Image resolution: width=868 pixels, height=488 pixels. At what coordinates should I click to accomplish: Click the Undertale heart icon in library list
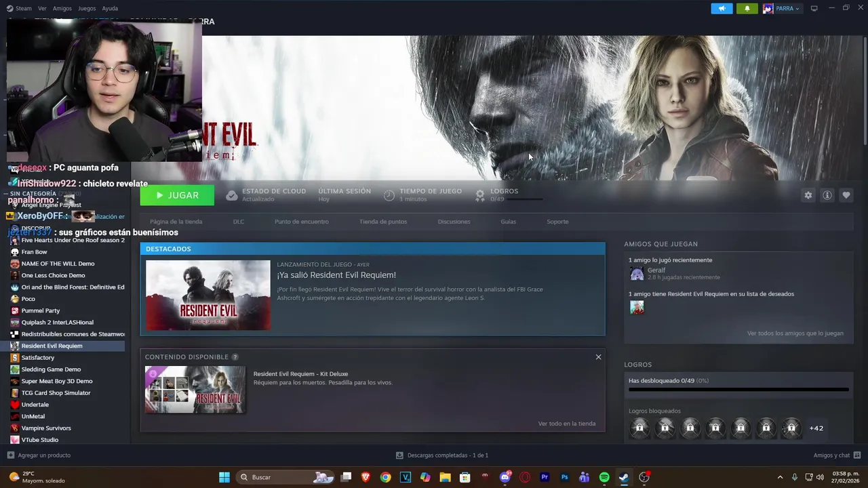click(x=15, y=405)
